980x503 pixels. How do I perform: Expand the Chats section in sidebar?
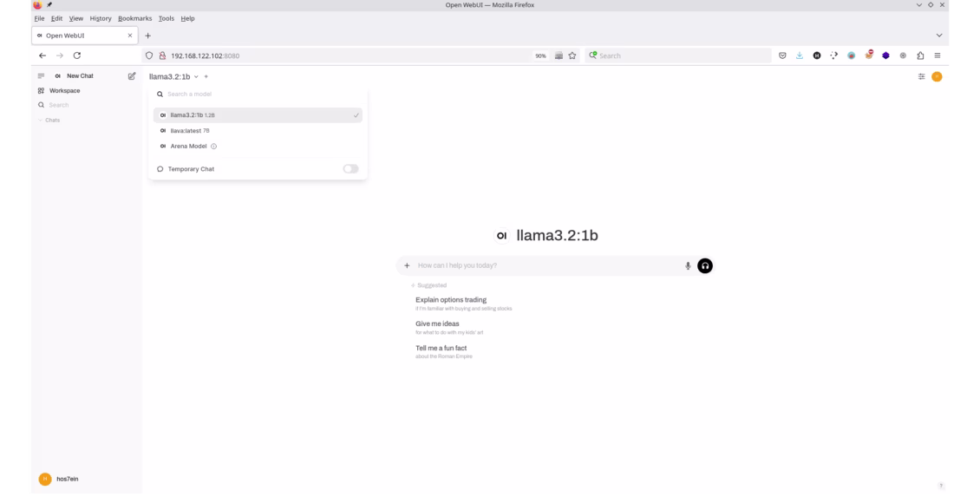click(x=52, y=121)
